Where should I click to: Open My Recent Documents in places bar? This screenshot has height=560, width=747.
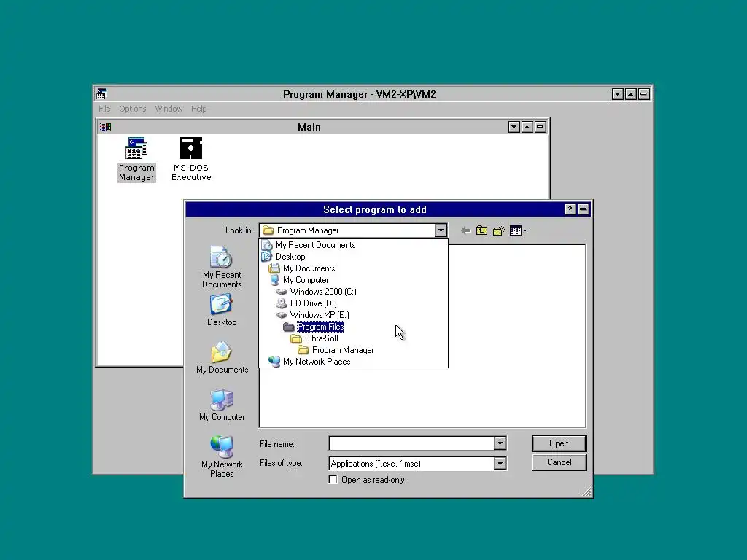pyautogui.click(x=222, y=267)
